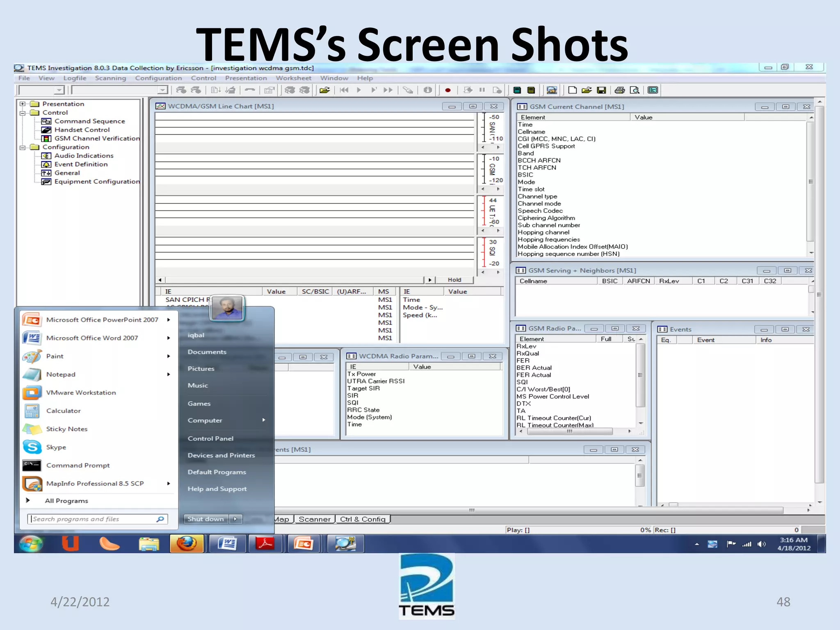Click the Print preview icon
840x630 pixels.
pyautogui.click(x=635, y=90)
